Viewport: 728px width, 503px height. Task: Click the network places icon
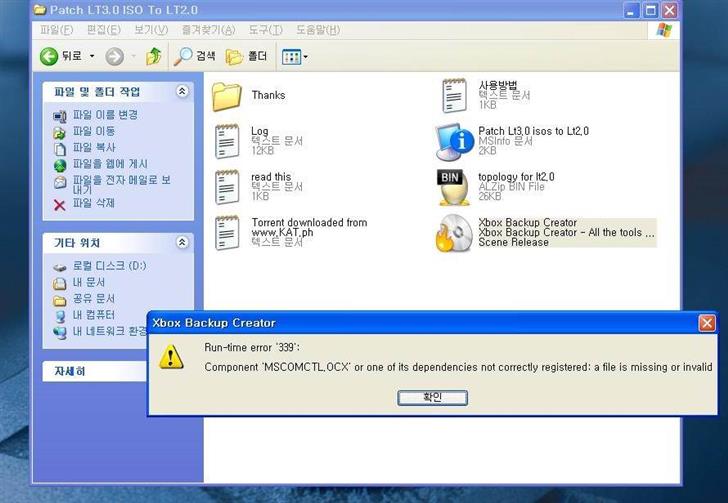60,333
